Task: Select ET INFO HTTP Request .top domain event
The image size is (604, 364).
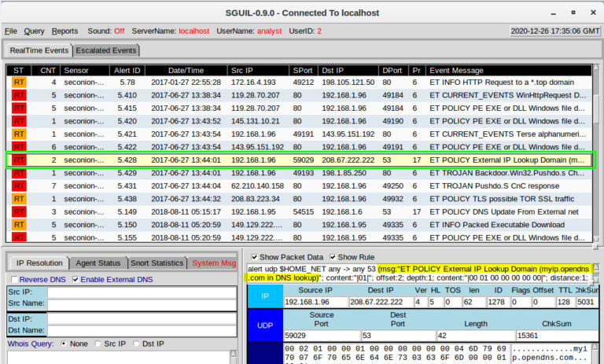Action: [x=502, y=83]
